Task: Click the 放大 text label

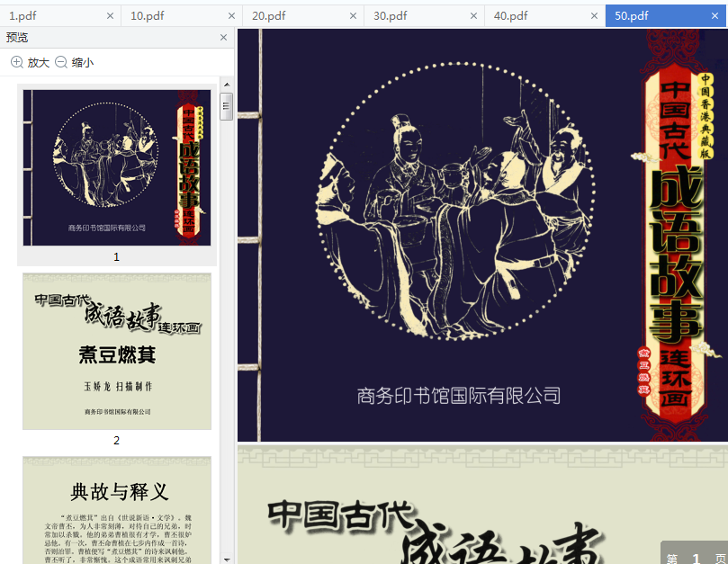Action: point(38,63)
